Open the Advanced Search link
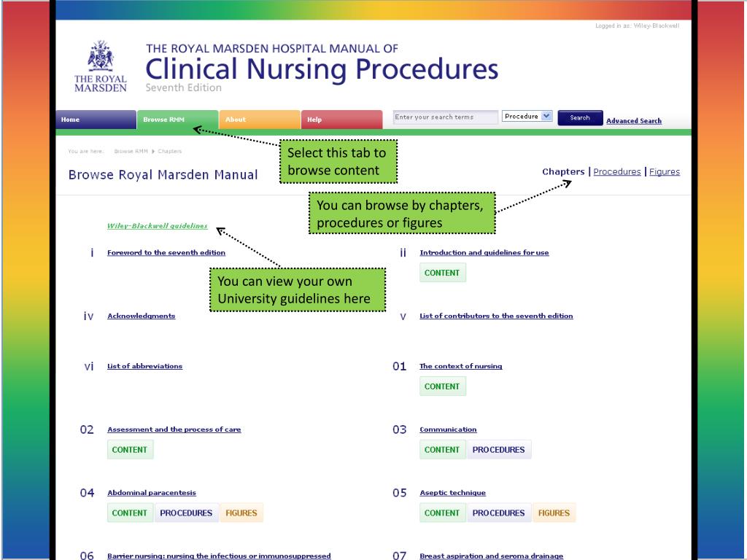This screenshot has height=560, width=747. [x=634, y=121]
